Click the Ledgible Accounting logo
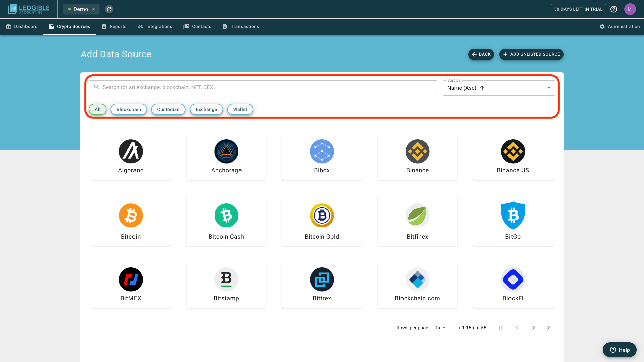The width and height of the screenshot is (644, 362). pos(29,9)
